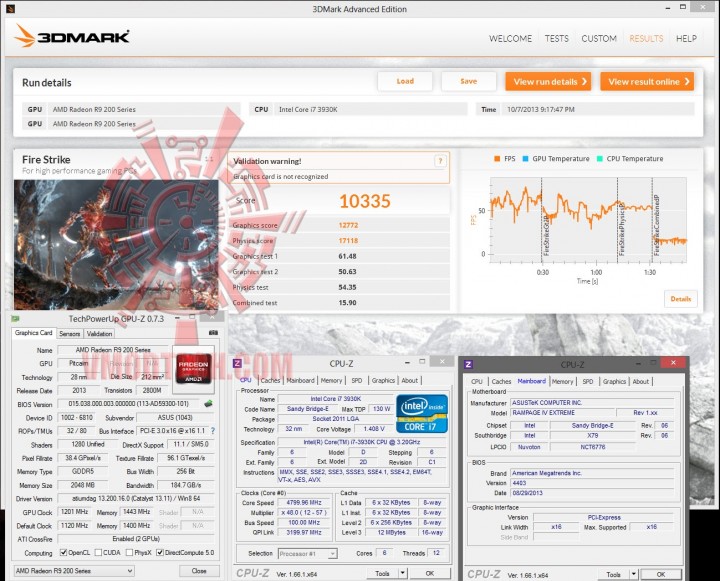Click the Intel Core i7 logo in CPU-Z
720x581 pixels.
click(x=422, y=414)
